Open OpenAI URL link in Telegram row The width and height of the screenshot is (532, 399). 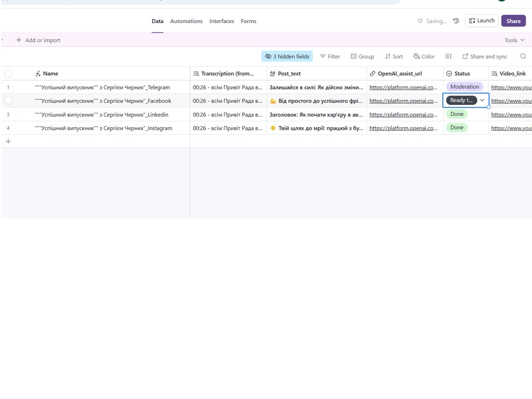pos(403,87)
